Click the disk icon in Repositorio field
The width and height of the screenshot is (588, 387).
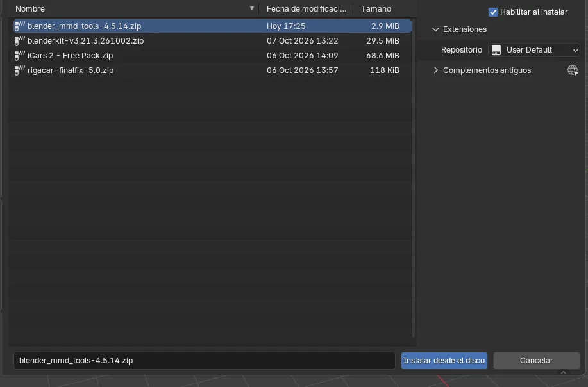coord(496,50)
